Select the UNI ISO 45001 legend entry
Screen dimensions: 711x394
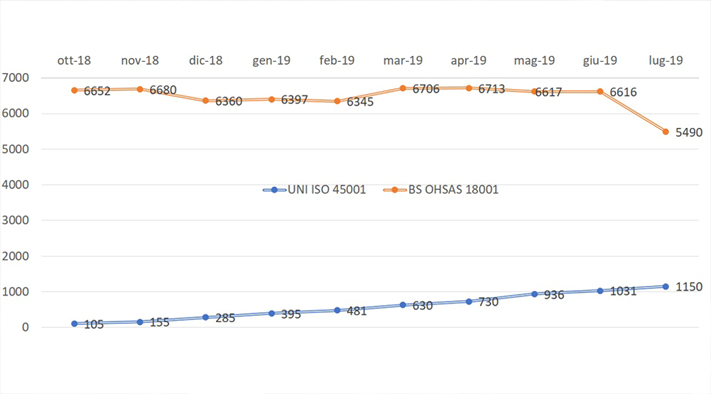[x=314, y=190]
